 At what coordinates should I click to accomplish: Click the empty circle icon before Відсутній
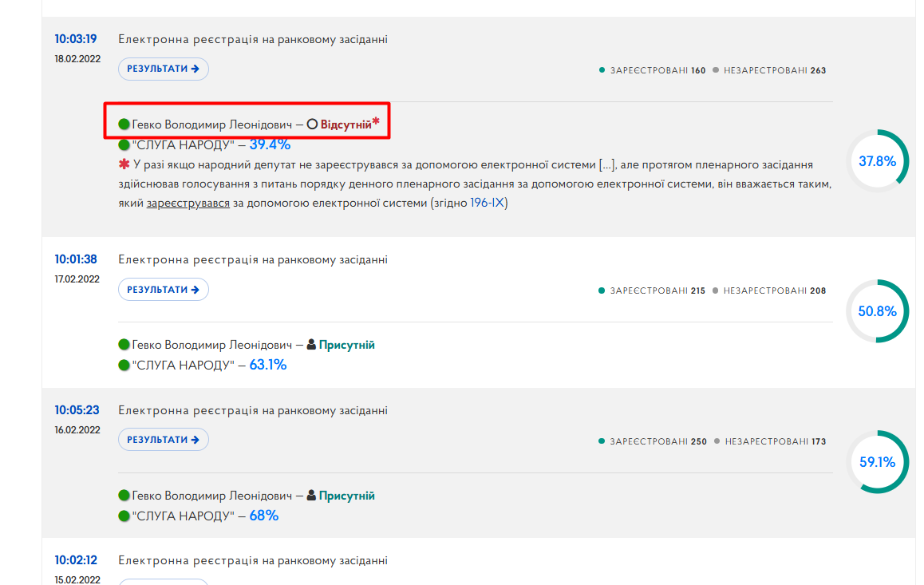(312, 125)
